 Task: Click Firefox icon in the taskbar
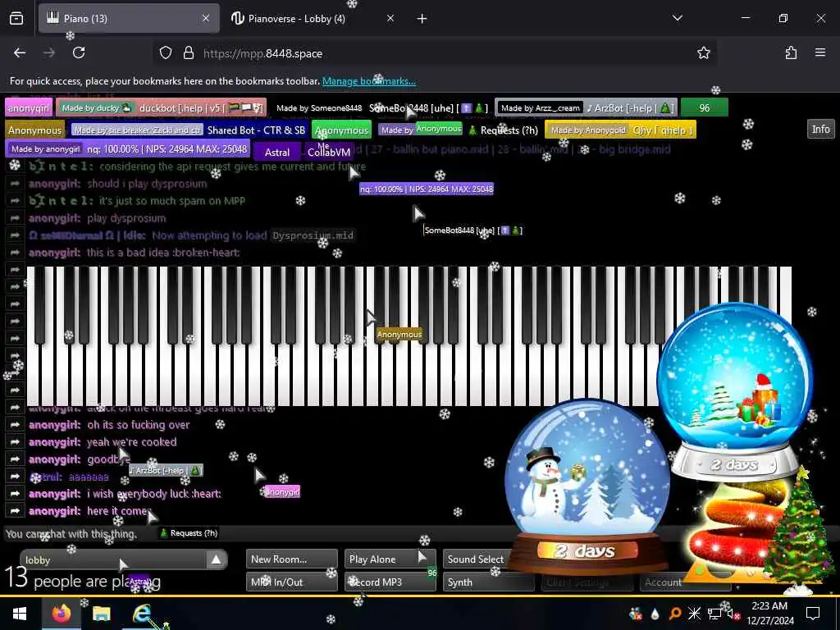click(x=61, y=614)
